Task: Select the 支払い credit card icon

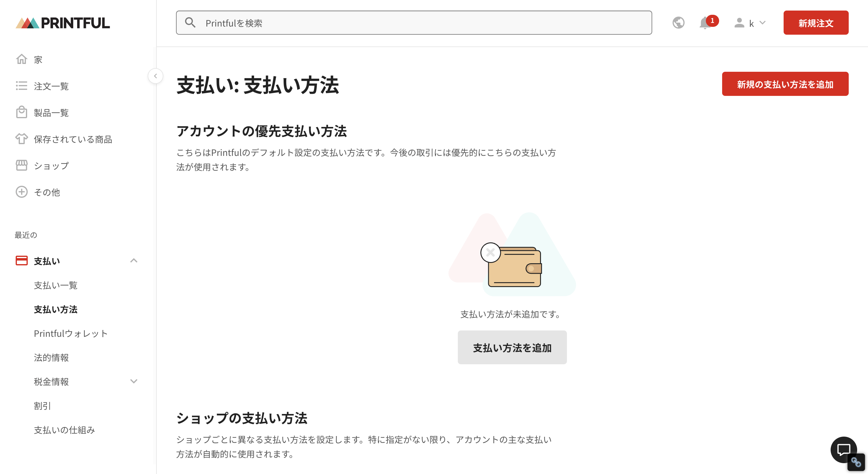Action: coord(21,260)
